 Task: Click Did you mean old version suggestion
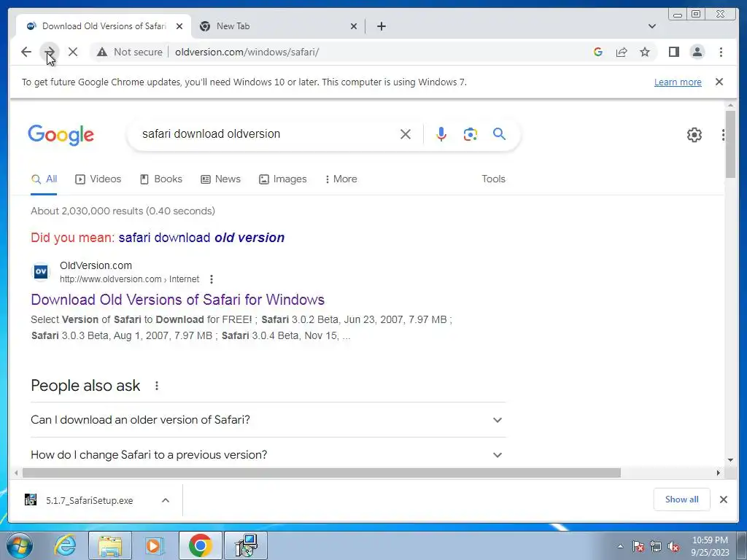click(201, 238)
